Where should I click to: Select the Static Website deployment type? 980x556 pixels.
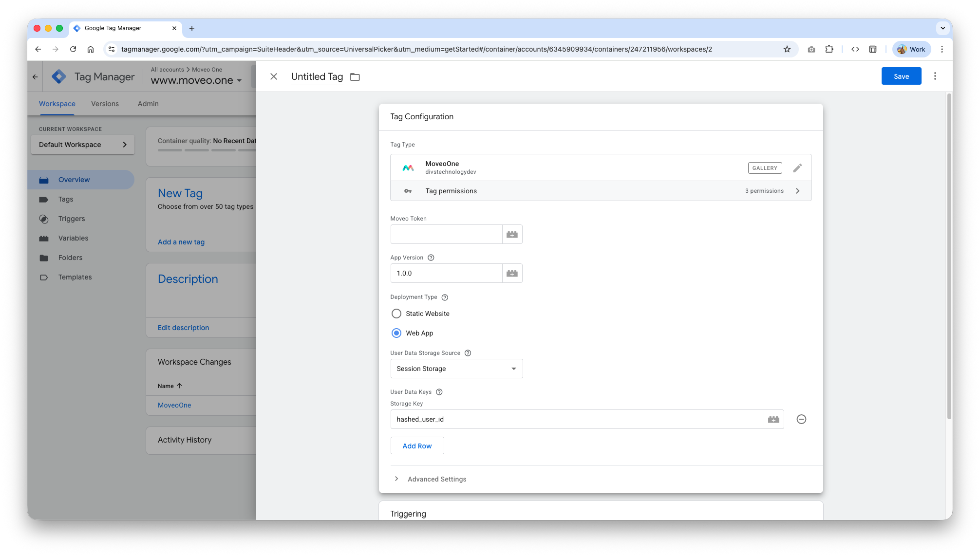point(396,314)
